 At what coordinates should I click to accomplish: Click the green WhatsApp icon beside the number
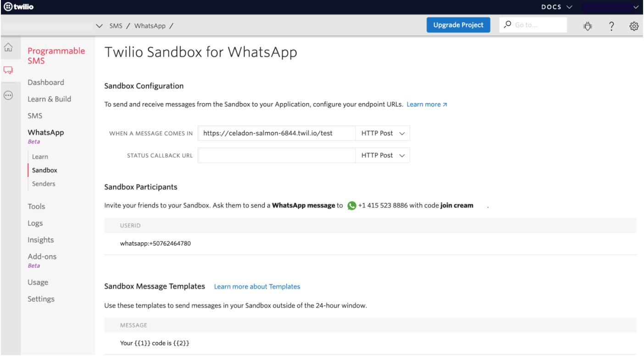coord(351,205)
